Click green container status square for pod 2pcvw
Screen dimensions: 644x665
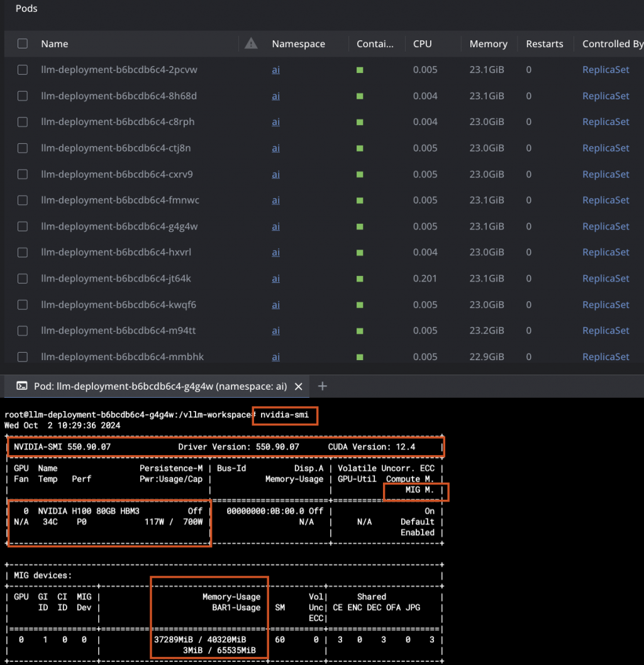360,70
